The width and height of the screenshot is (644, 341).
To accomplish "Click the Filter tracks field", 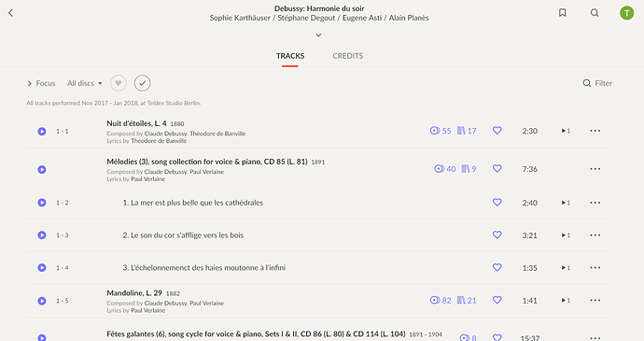I will pos(597,83).
